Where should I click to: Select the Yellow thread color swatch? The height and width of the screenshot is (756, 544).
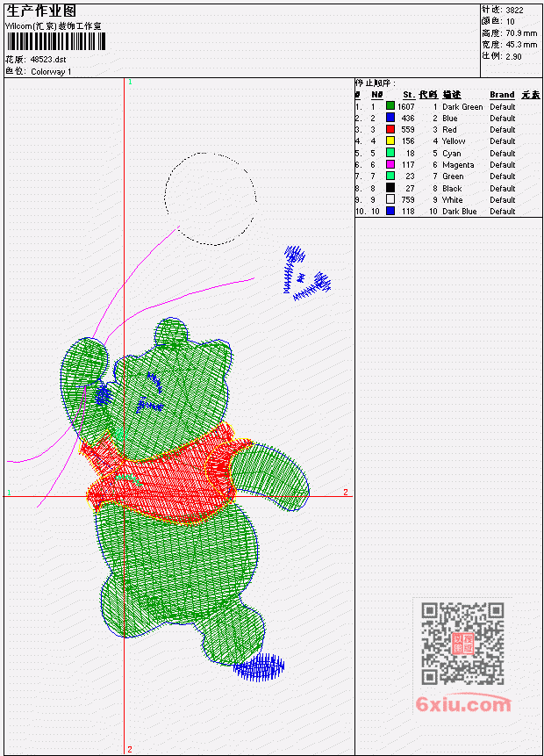[390, 140]
